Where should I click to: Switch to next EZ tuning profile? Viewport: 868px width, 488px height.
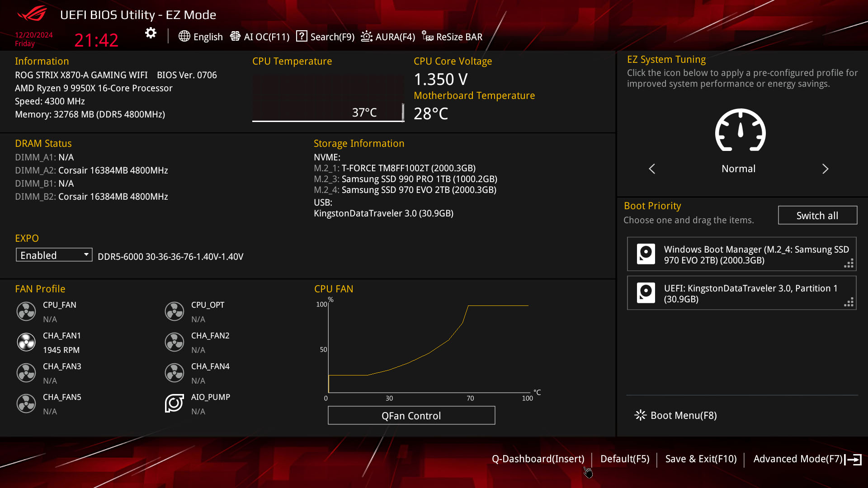pos(825,169)
